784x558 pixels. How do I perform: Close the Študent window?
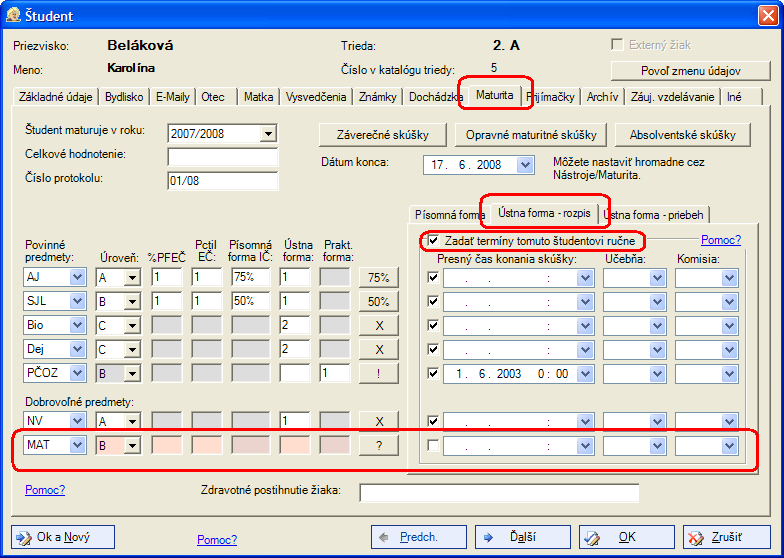pyautogui.click(x=768, y=16)
